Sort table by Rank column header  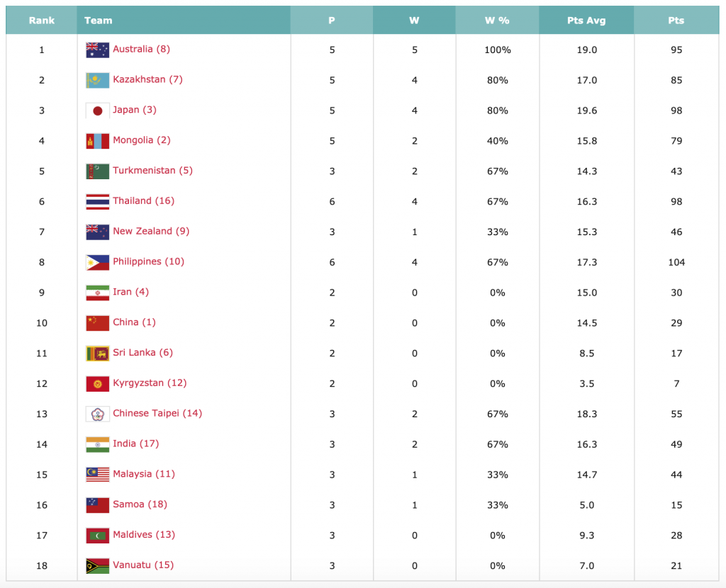(x=42, y=21)
